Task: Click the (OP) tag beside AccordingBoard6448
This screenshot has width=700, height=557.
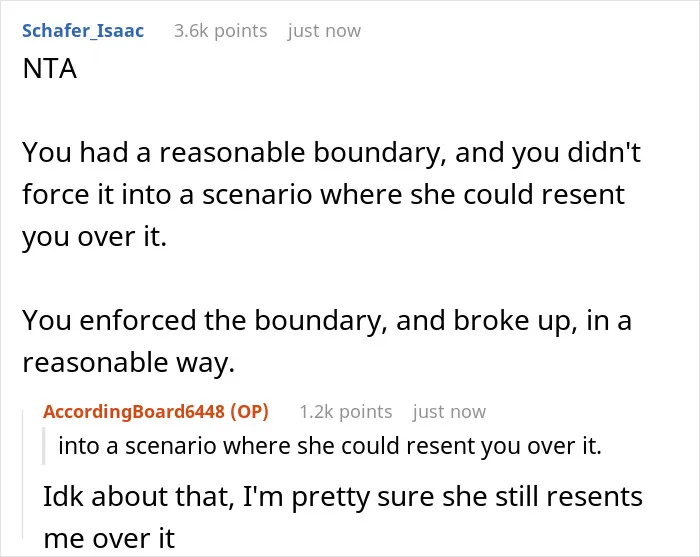Action: pyautogui.click(x=250, y=412)
